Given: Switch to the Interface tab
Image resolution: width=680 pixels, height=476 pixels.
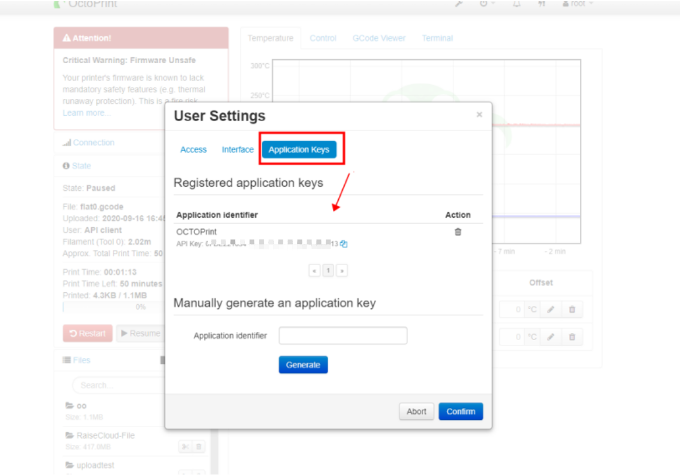Looking at the screenshot, I should pyautogui.click(x=238, y=150).
